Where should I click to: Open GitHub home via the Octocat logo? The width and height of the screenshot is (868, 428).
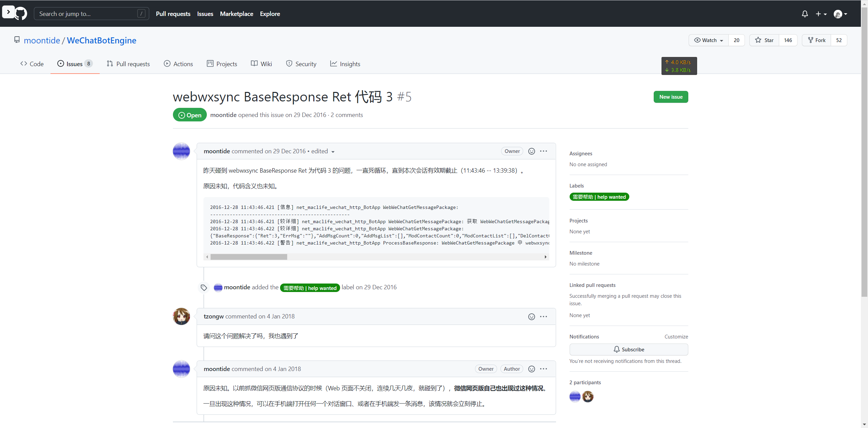coord(20,14)
